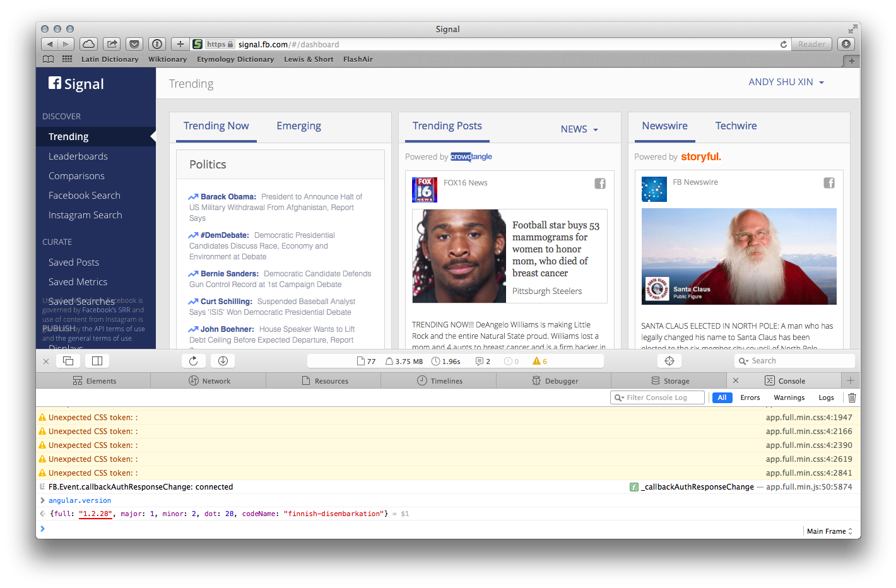Open the Wiktionary bookmark

click(167, 59)
